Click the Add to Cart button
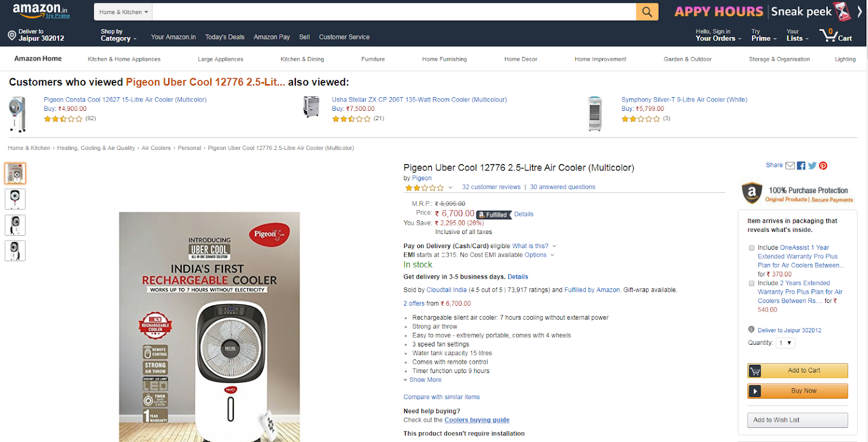Viewport: 868px width, 442px height. 797,370
